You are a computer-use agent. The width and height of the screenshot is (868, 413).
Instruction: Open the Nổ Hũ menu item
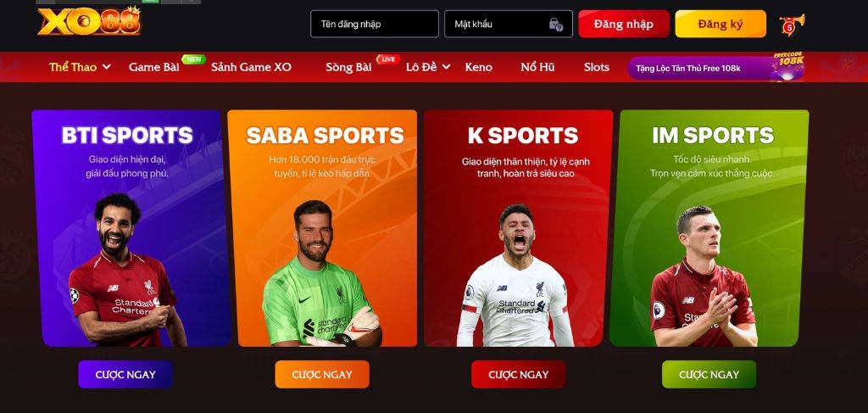(537, 67)
